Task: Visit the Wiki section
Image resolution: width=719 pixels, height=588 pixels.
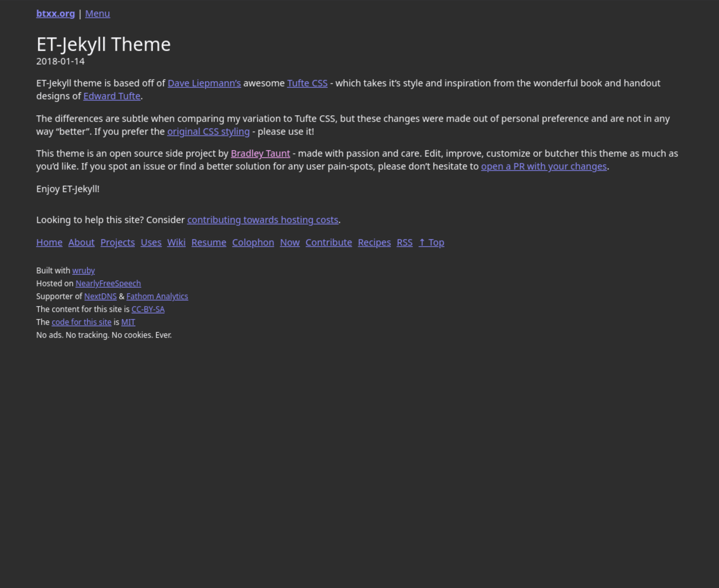Action: pos(176,242)
